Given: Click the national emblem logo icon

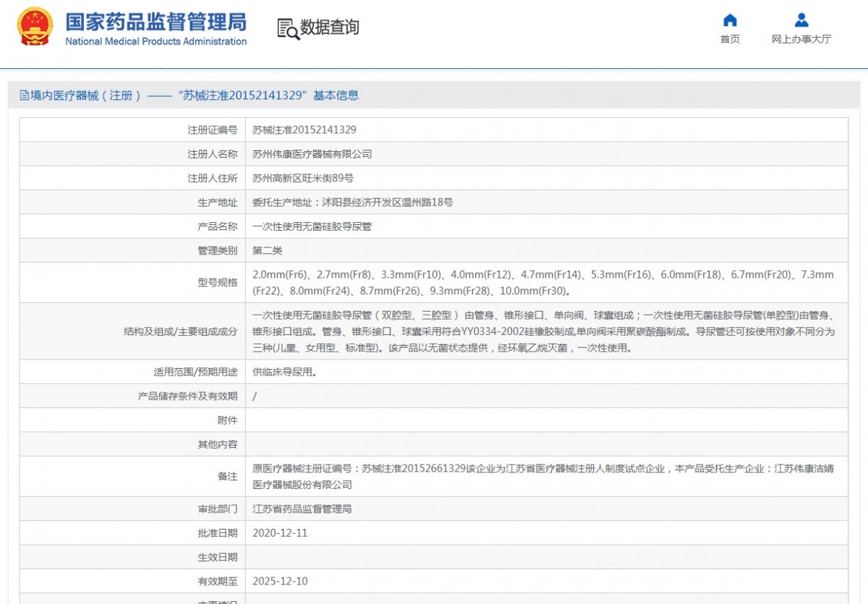Looking at the screenshot, I should 35,27.
